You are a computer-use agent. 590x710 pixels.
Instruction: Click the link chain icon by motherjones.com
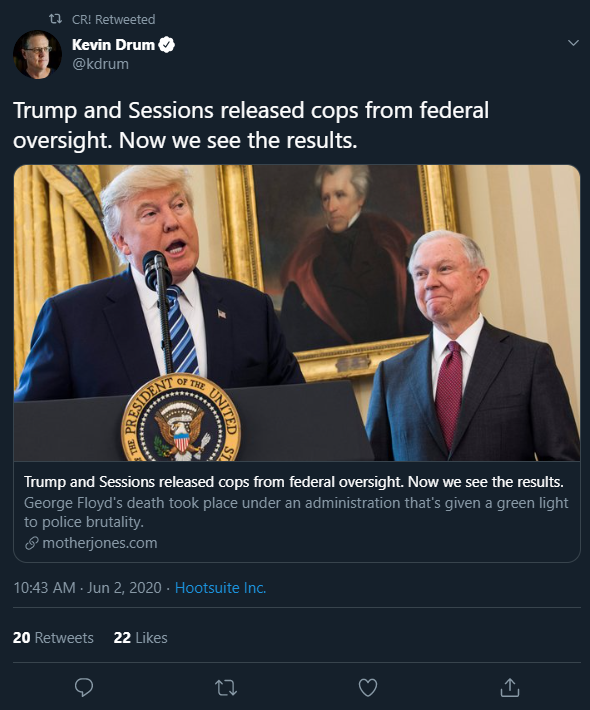[x=31, y=543]
